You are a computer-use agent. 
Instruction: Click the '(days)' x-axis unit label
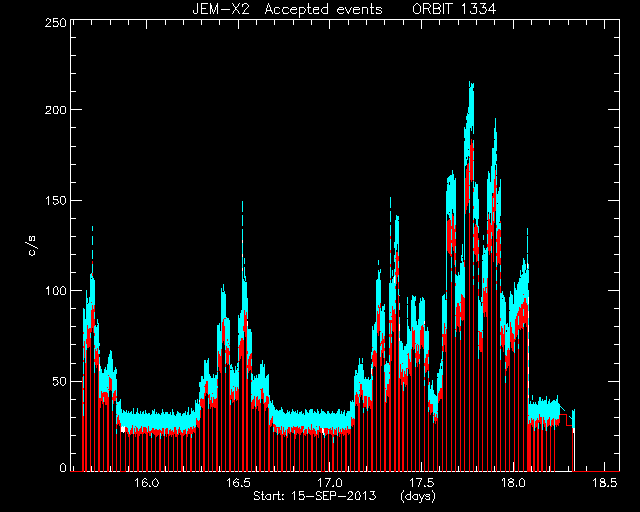coord(418,496)
